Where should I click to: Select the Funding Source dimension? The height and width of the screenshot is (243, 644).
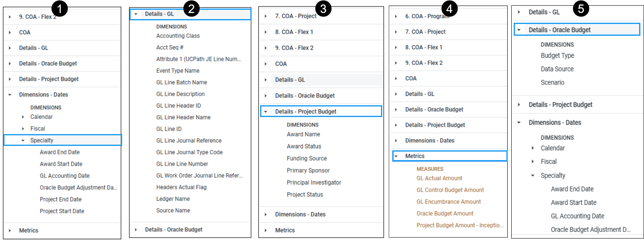306,158
